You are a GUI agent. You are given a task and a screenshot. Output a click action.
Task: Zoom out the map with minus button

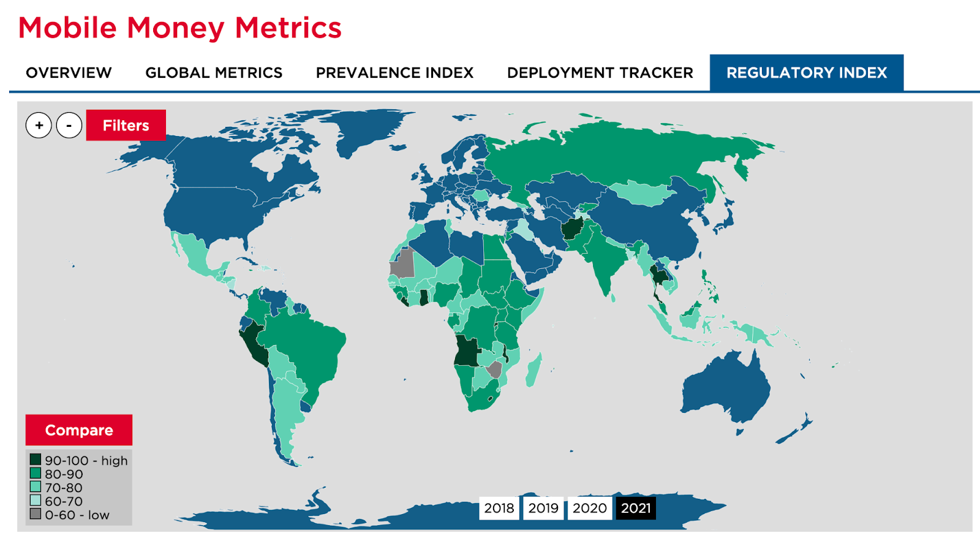(69, 126)
